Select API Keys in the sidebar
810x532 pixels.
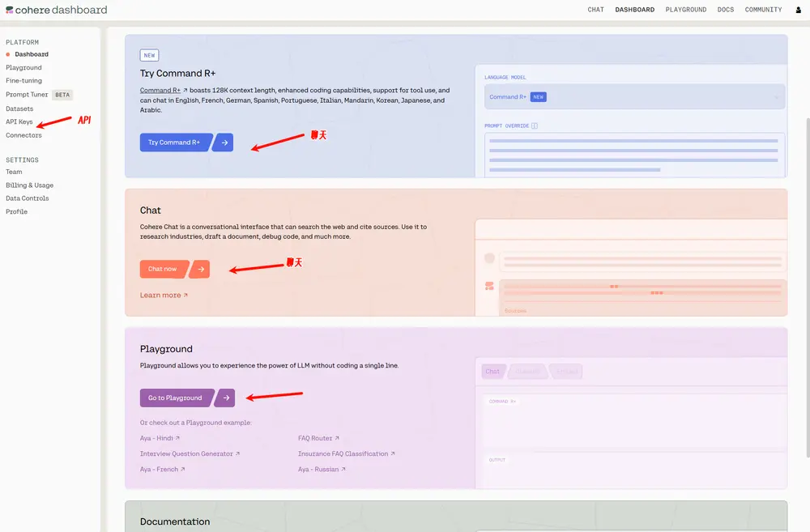[19, 121]
